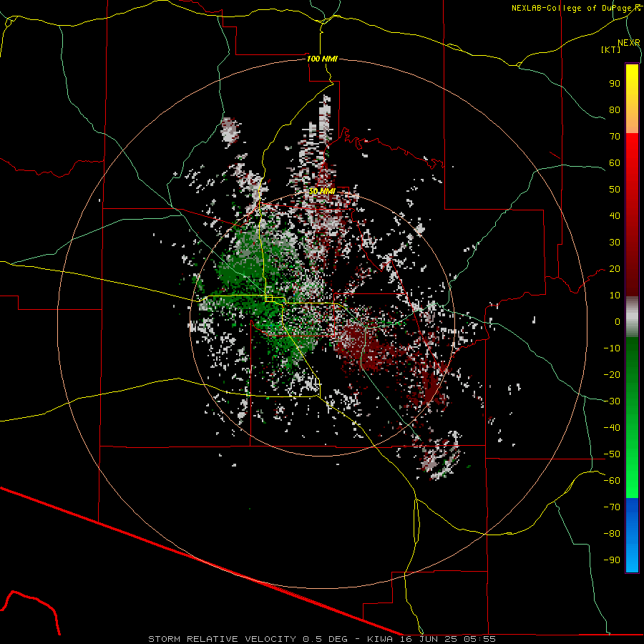
Task: Select the 10 value on velocity scale
Action: point(615,296)
